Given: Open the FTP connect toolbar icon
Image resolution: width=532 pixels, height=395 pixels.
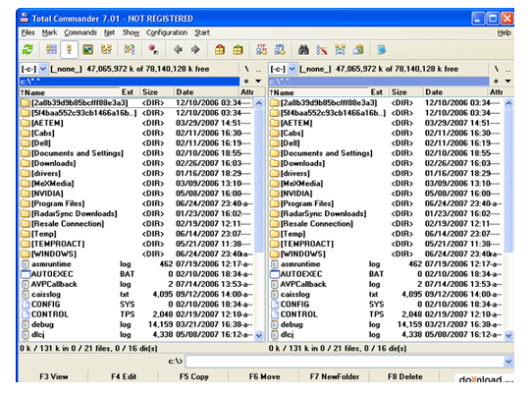Looking at the screenshot, I should tap(262, 50).
